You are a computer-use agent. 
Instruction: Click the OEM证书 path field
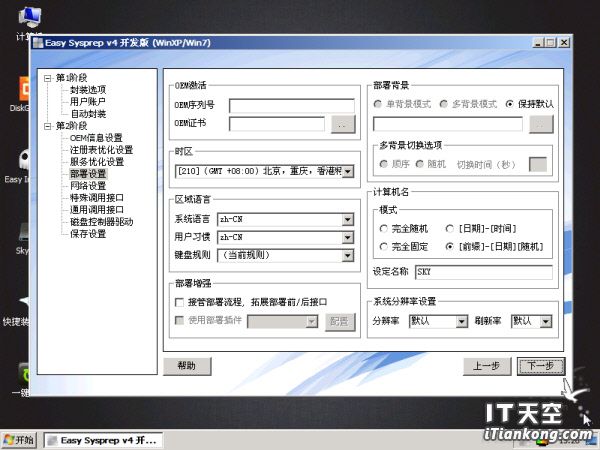277,124
